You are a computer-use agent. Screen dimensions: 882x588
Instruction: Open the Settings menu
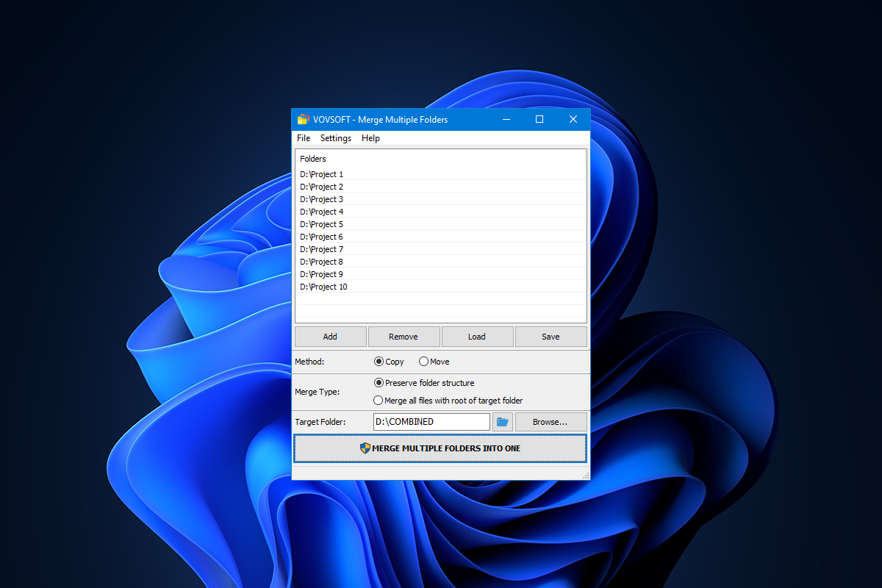coord(335,138)
